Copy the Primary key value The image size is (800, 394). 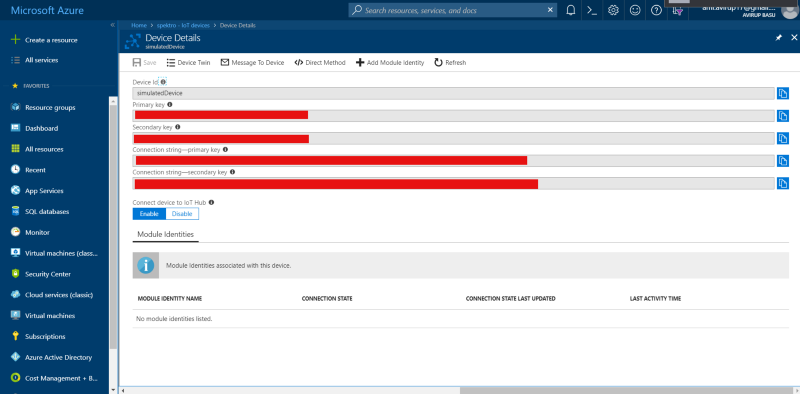[783, 116]
